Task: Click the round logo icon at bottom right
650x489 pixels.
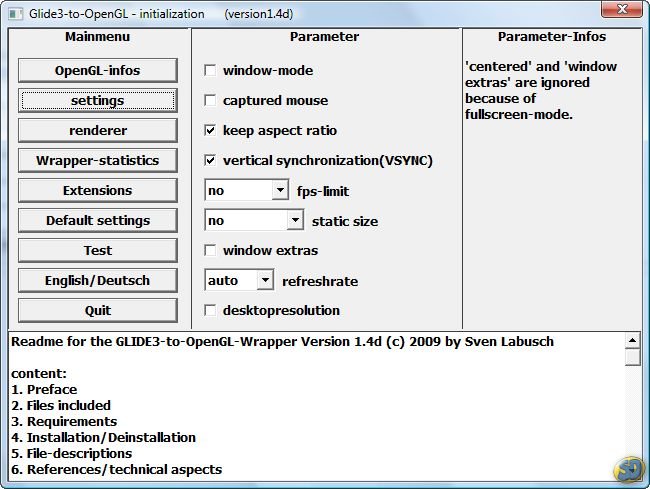Action: click(630, 468)
